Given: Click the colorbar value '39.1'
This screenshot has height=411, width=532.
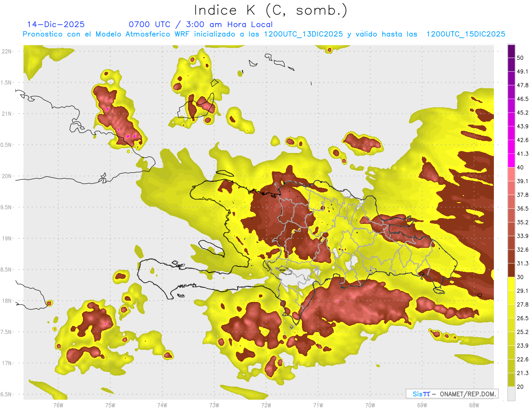Looking at the screenshot, I should [x=523, y=181].
